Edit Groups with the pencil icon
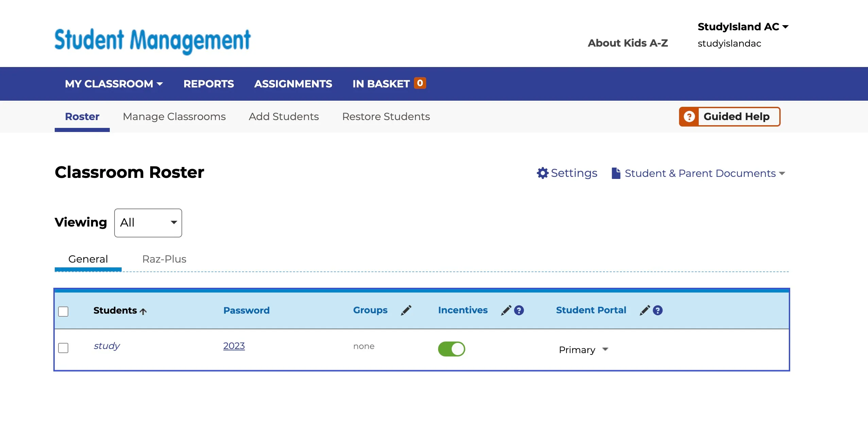 (x=406, y=310)
